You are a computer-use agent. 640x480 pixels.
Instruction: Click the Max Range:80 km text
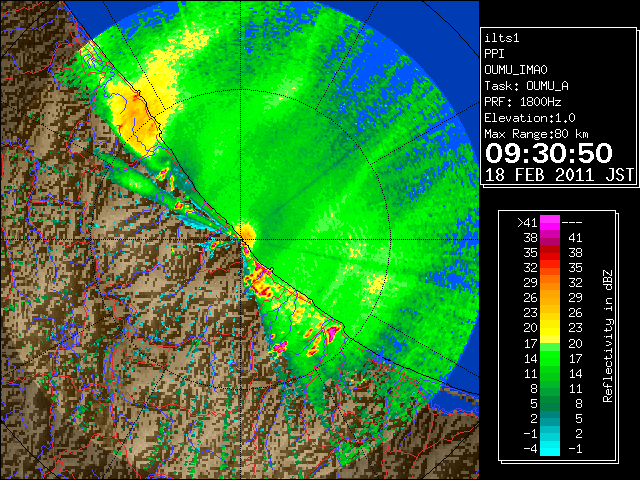[536, 134]
